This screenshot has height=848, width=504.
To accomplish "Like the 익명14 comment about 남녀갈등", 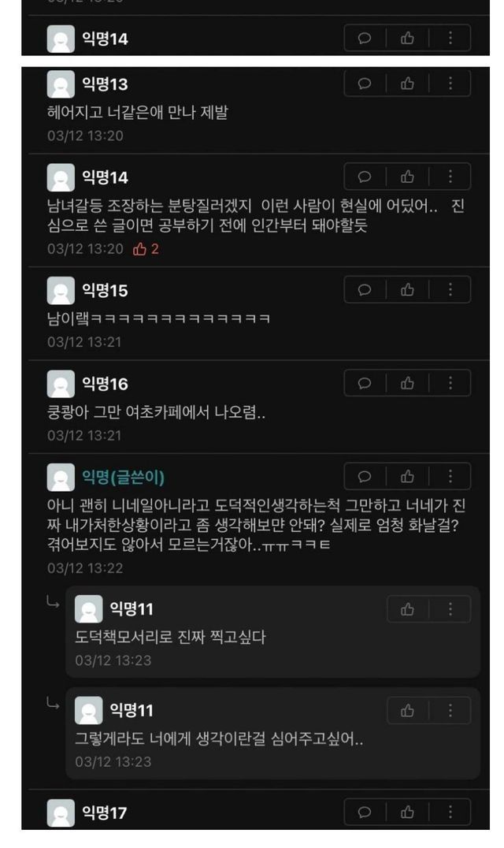I will point(407,177).
